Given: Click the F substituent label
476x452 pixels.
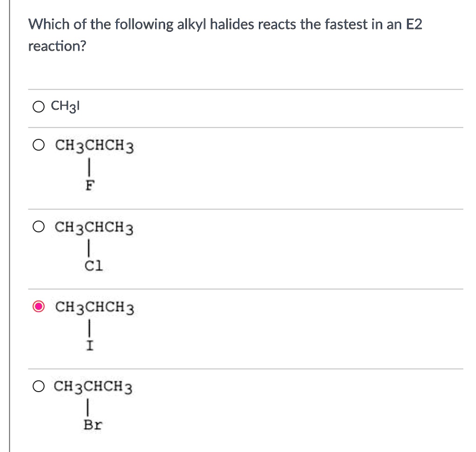Looking at the screenshot, I should coord(90,184).
